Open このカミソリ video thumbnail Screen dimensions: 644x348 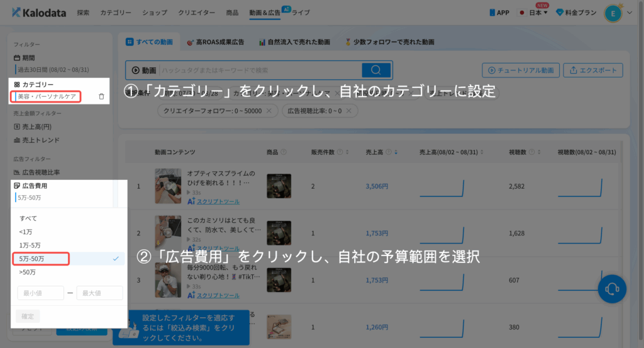click(168, 233)
